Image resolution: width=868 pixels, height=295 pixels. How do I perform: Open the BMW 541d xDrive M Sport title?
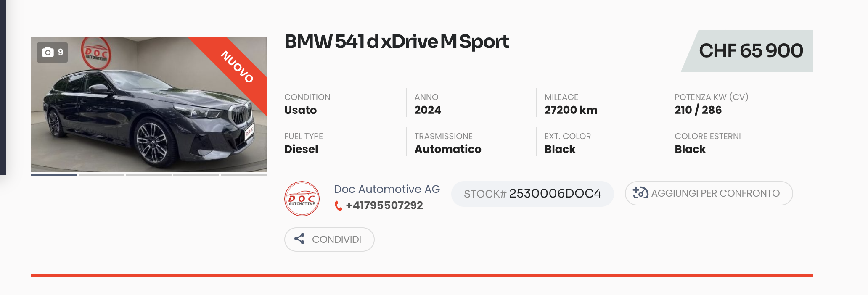pos(397,42)
